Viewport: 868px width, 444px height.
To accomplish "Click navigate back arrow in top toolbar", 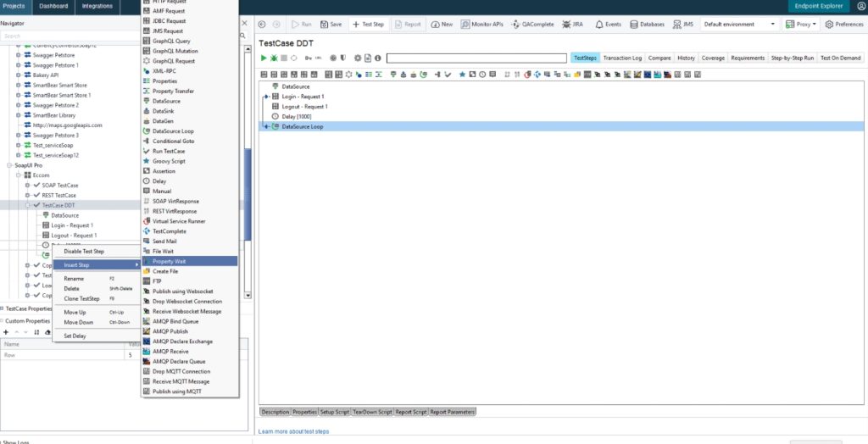I will pyautogui.click(x=262, y=25).
